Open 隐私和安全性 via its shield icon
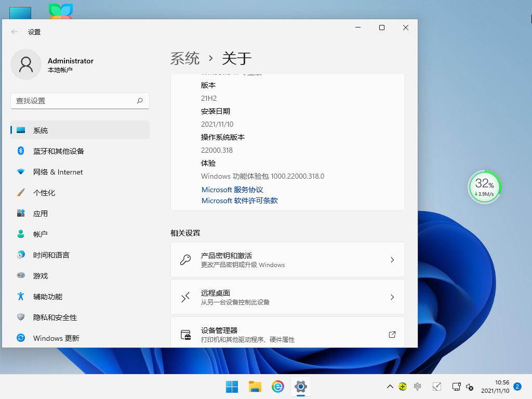 (x=21, y=317)
